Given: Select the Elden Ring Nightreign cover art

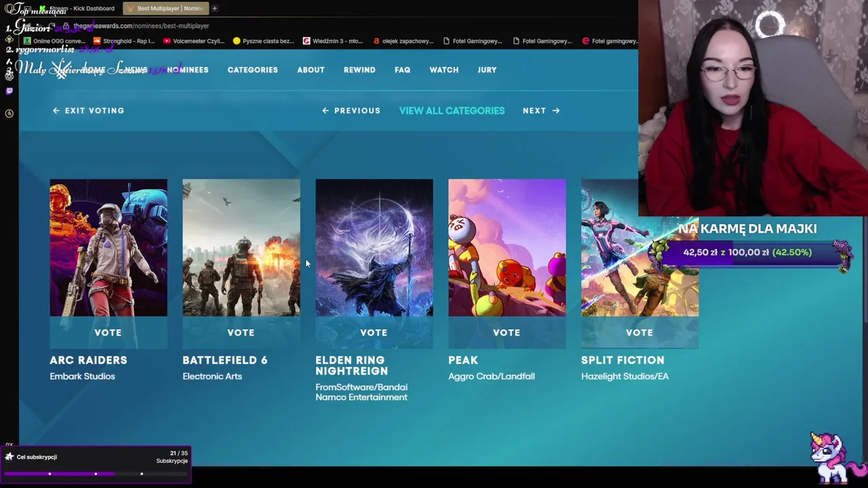Looking at the screenshot, I should tap(374, 247).
